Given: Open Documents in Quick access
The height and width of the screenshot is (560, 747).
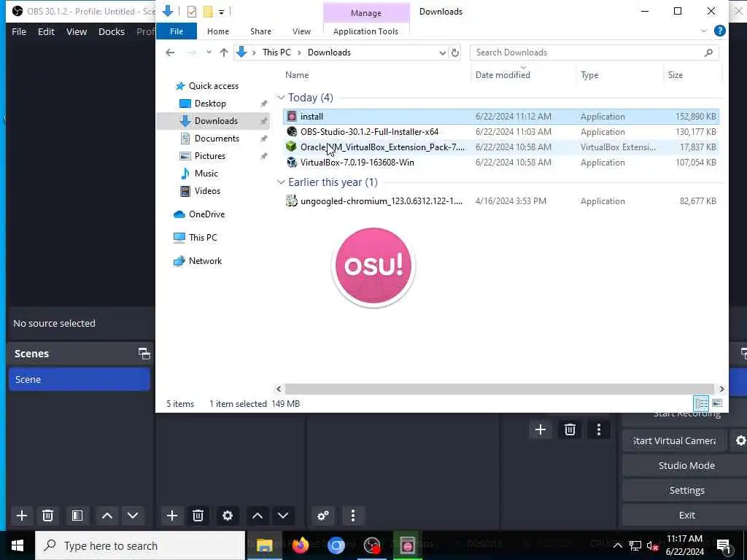Looking at the screenshot, I should pyautogui.click(x=217, y=138).
